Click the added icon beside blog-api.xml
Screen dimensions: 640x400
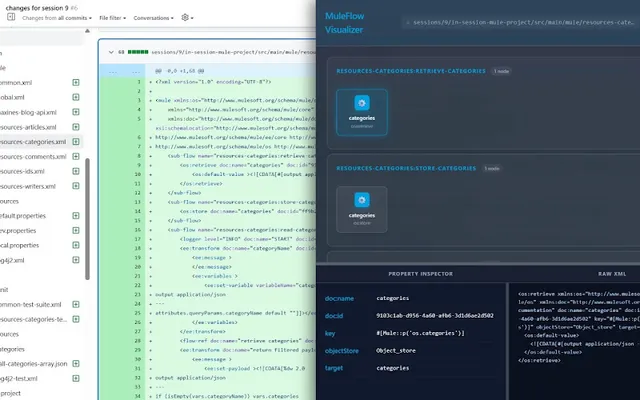click(x=76, y=112)
